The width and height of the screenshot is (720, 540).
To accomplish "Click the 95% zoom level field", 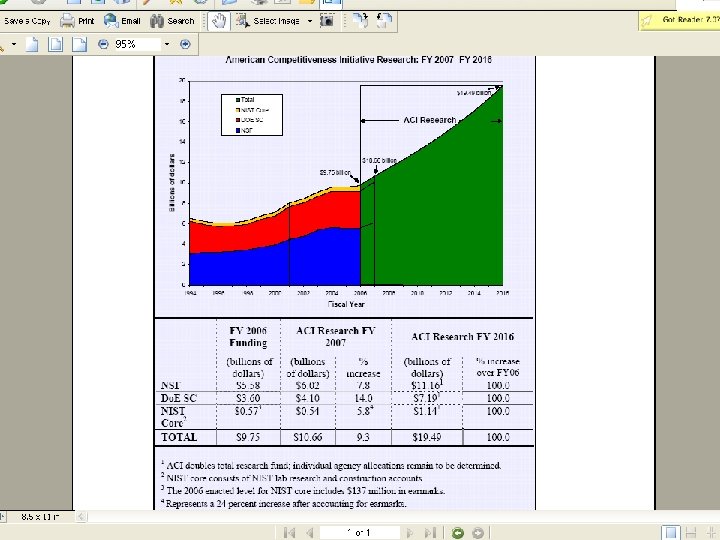I will tap(137, 45).
